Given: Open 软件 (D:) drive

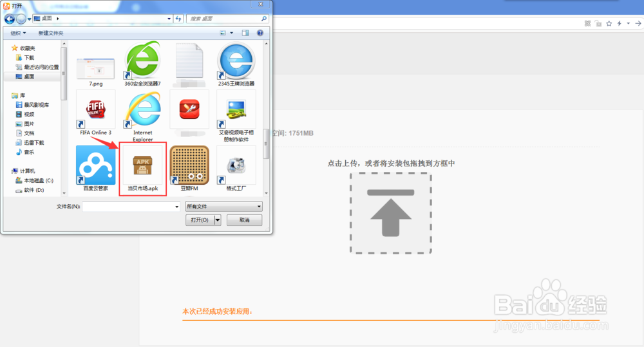Looking at the screenshot, I should (30, 190).
